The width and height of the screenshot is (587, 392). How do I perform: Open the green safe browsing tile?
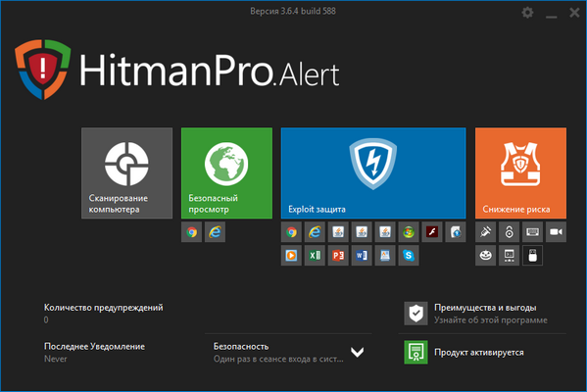(226, 173)
